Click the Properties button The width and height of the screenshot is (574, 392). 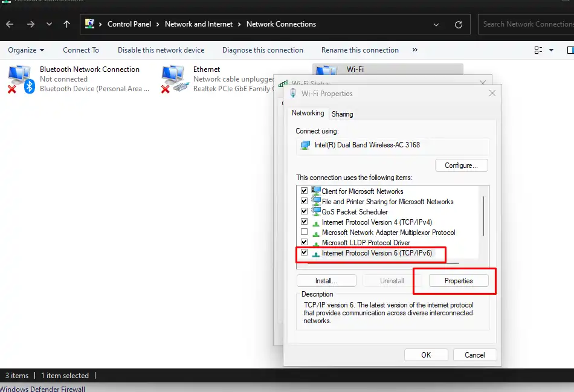459,281
